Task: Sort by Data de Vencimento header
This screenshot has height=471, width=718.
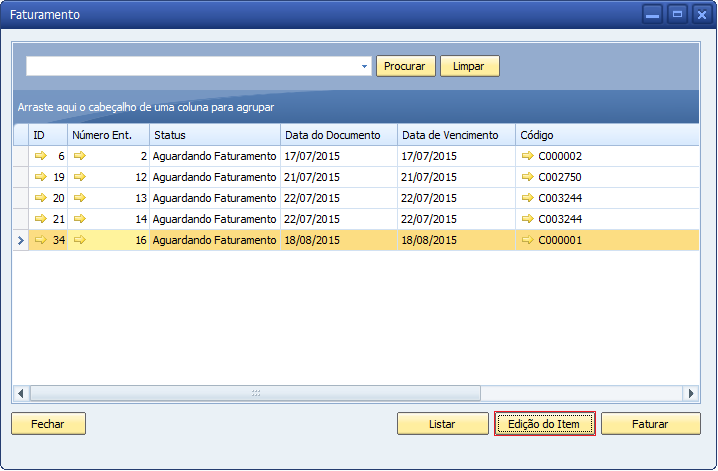Action: (x=456, y=135)
